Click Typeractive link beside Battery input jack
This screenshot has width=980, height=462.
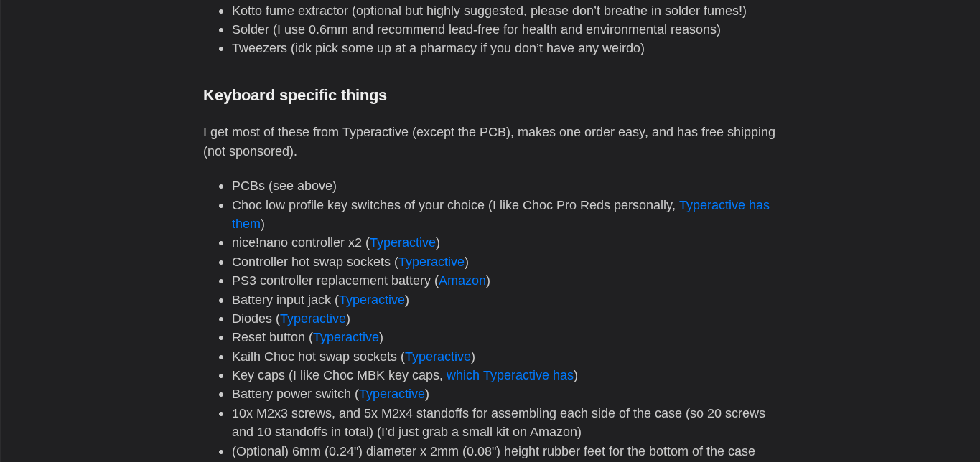click(x=371, y=300)
